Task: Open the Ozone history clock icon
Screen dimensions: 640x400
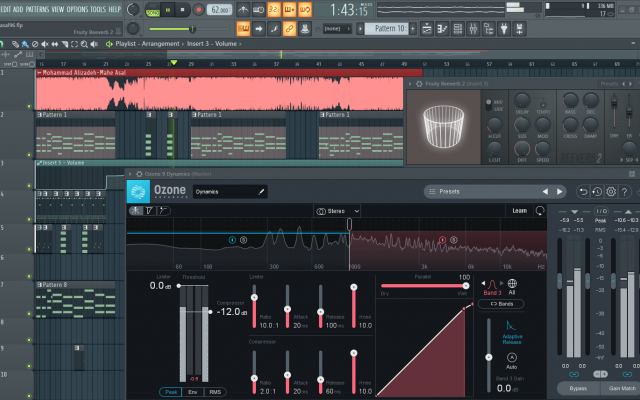Action: [597, 191]
